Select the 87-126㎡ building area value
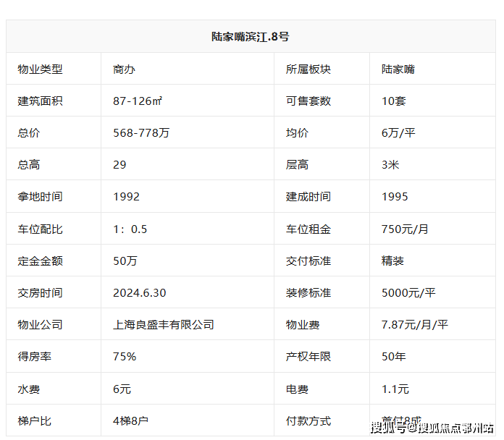 (138, 101)
